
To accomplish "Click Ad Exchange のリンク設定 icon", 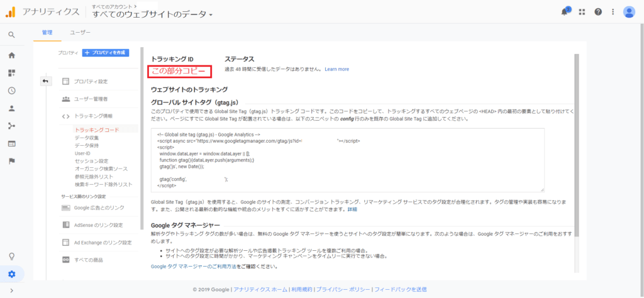I will (x=65, y=242).
